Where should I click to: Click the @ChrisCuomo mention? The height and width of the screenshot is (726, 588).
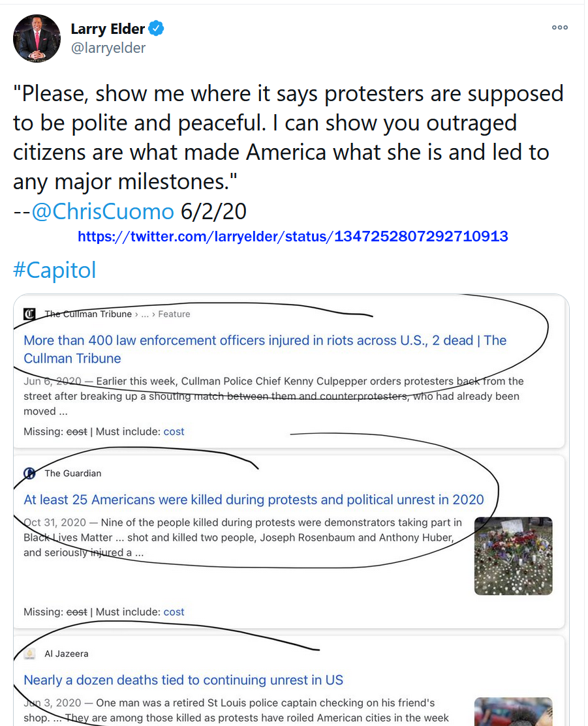(102, 211)
